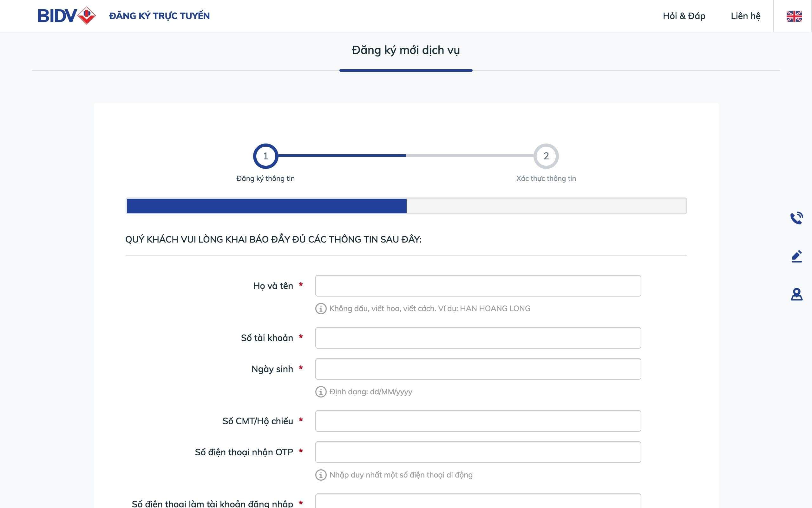The height and width of the screenshot is (508, 812).
Task: Click hint text with example HAN HOANG LONG
Action: click(430, 308)
